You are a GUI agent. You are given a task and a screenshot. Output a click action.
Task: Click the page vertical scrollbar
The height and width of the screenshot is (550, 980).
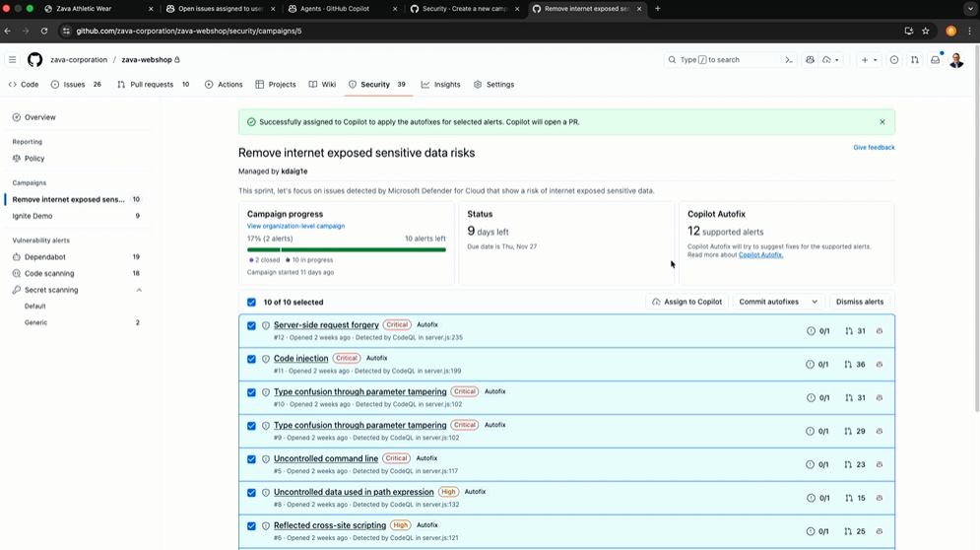point(977,229)
